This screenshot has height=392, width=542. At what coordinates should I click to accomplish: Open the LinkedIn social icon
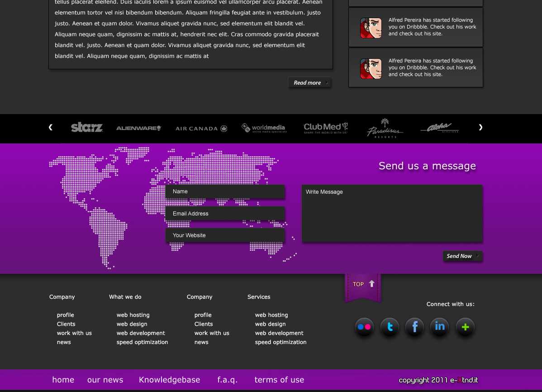click(x=439, y=327)
